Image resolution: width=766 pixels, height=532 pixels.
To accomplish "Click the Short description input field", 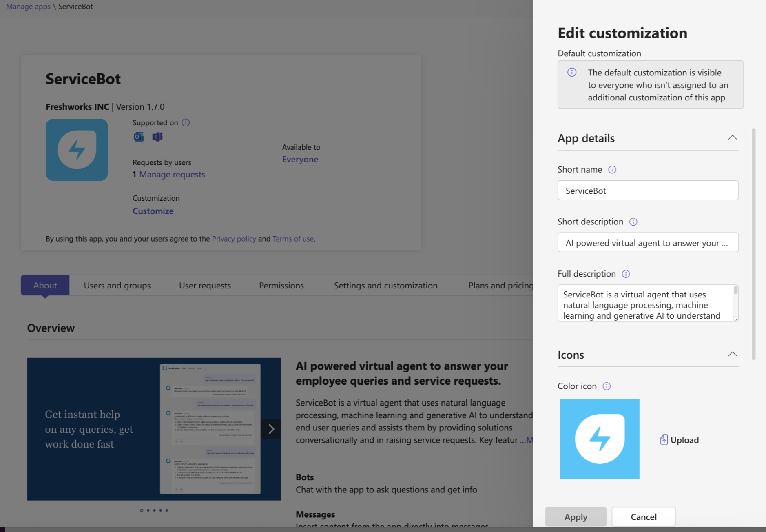I will pos(648,243).
